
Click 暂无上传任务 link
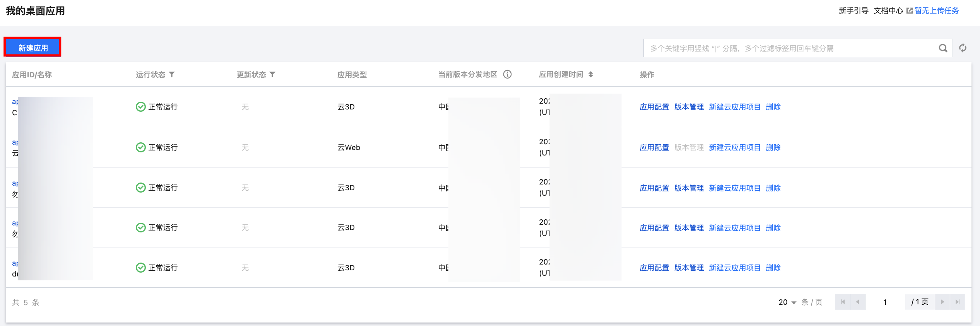tap(937, 11)
